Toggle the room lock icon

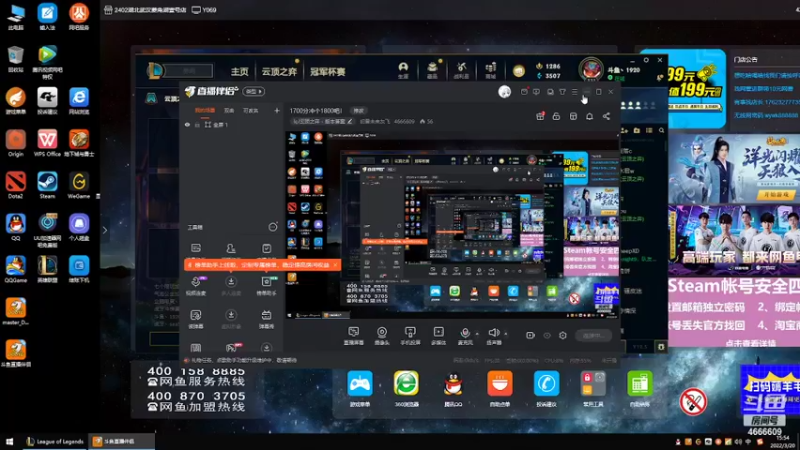tap(556, 116)
